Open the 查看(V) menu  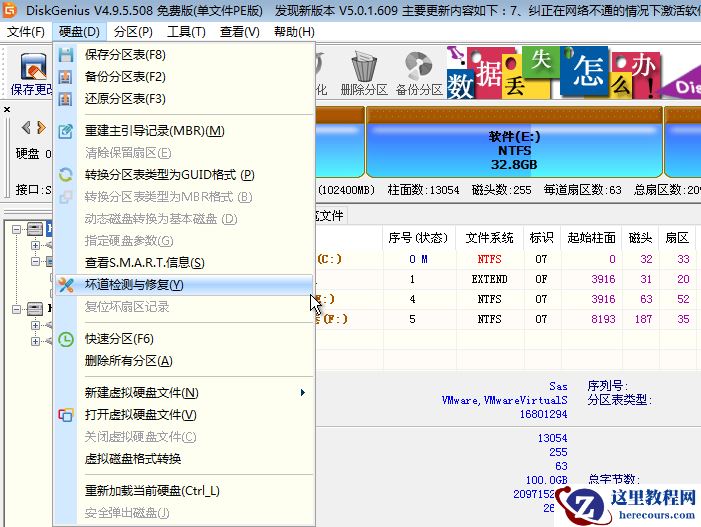pyautogui.click(x=240, y=32)
